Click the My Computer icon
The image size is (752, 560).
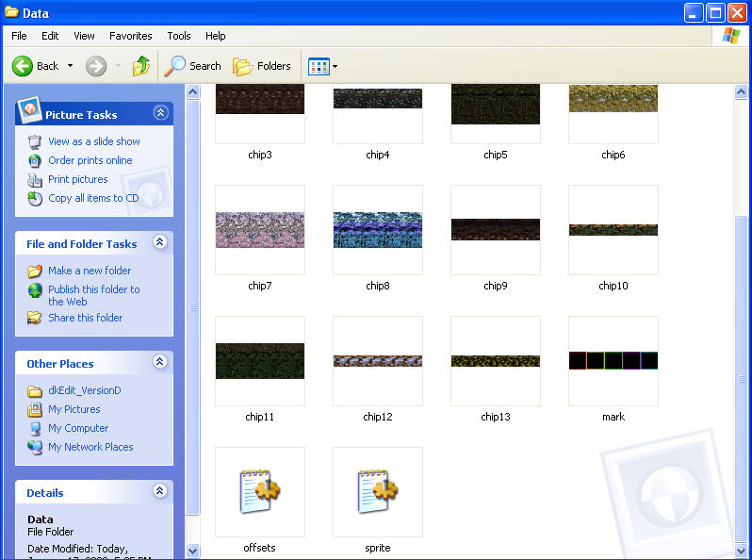[35, 428]
